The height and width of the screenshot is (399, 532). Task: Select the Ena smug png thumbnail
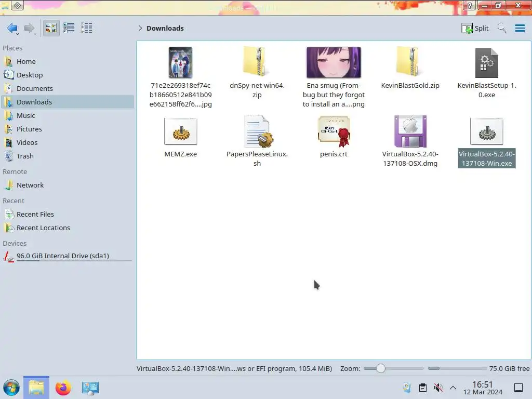coord(334,62)
